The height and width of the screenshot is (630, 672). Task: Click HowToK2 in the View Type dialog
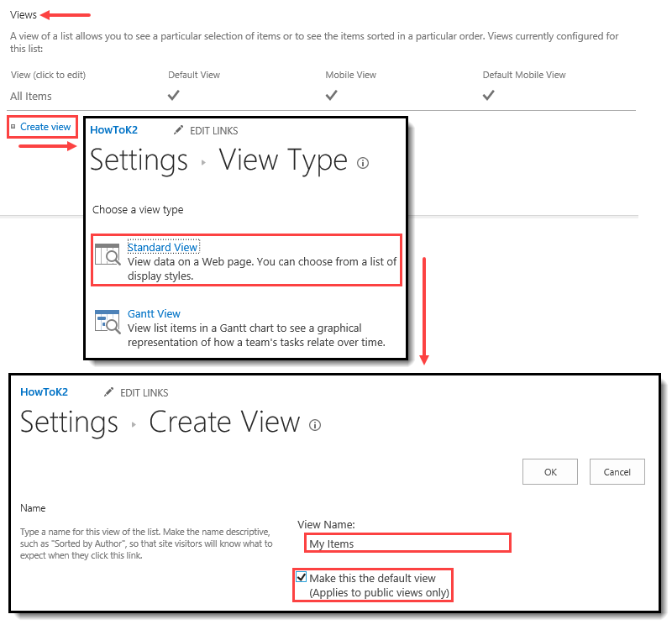click(113, 129)
